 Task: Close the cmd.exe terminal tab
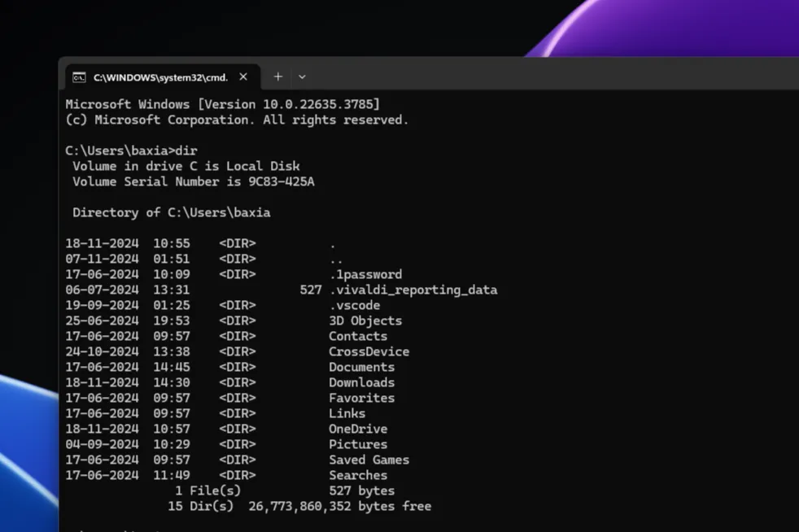[x=243, y=76]
